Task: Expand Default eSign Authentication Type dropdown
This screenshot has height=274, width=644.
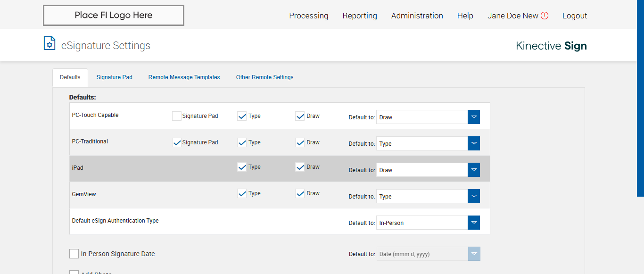Action: [x=474, y=223]
